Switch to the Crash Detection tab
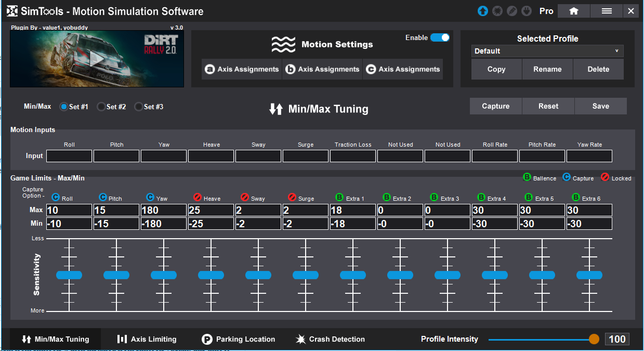Image resolution: width=644 pixels, height=351 pixels. (x=330, y=339)
